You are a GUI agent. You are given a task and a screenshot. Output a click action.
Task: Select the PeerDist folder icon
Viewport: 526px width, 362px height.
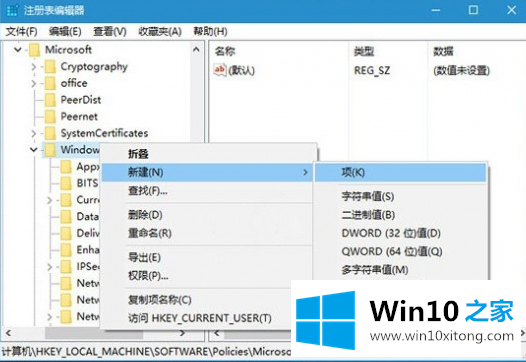coord(50,100)
